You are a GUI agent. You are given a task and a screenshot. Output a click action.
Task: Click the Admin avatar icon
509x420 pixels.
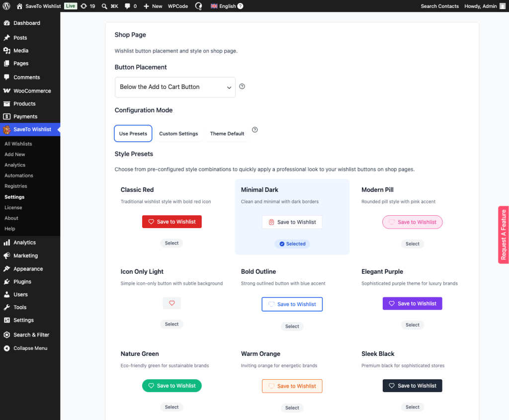click(503, 6)
